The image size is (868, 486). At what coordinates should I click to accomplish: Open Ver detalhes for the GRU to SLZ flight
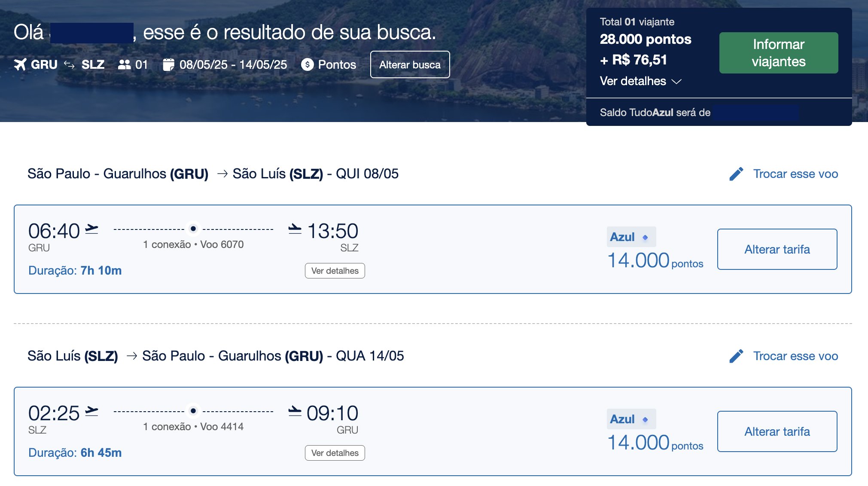pyautogui.click(x=335, y=271)
